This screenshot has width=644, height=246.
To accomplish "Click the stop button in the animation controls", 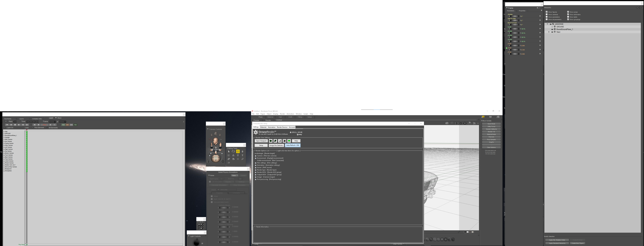I will tap(15, 125).
